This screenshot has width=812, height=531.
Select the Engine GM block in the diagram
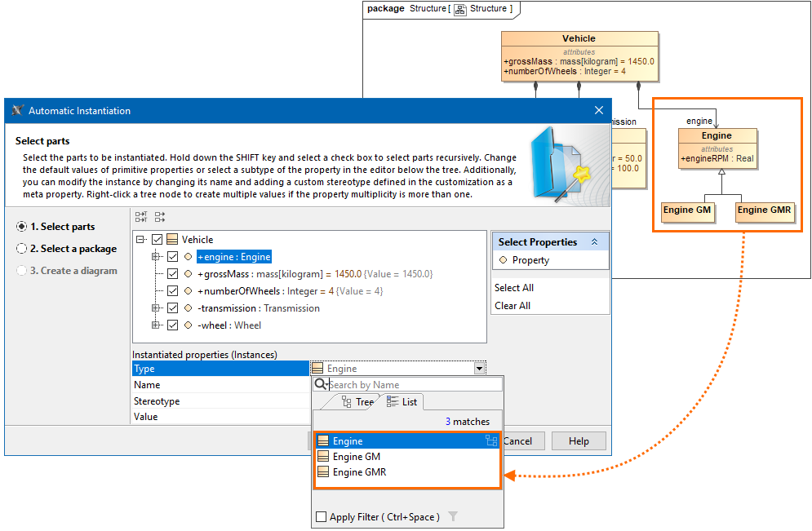[686, 212]
